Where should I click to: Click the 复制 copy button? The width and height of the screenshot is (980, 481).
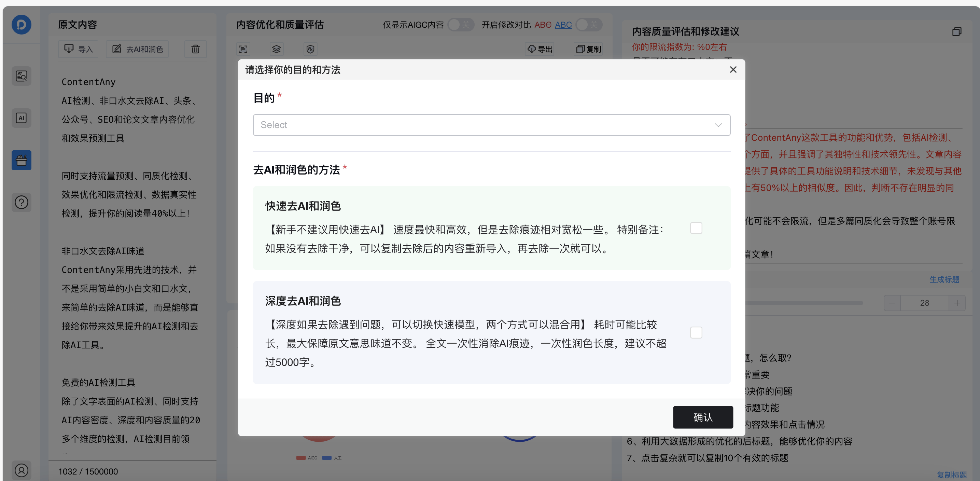(x=589, y=49)
